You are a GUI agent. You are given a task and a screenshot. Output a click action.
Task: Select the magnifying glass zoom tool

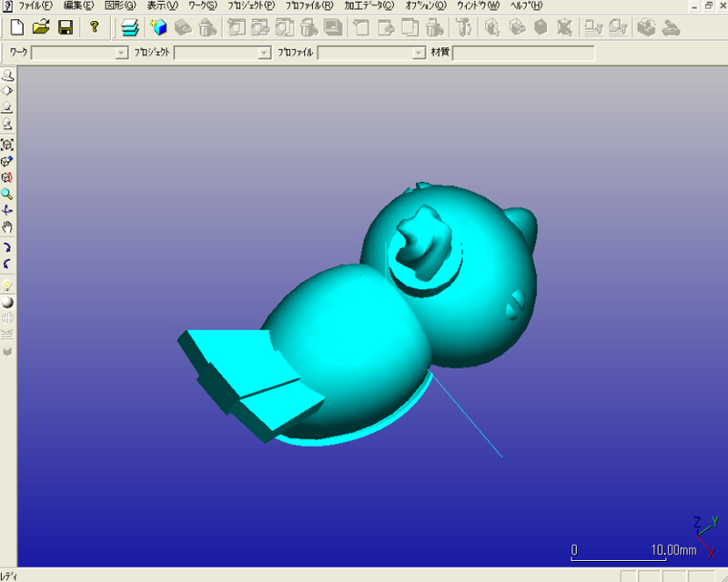7,194
